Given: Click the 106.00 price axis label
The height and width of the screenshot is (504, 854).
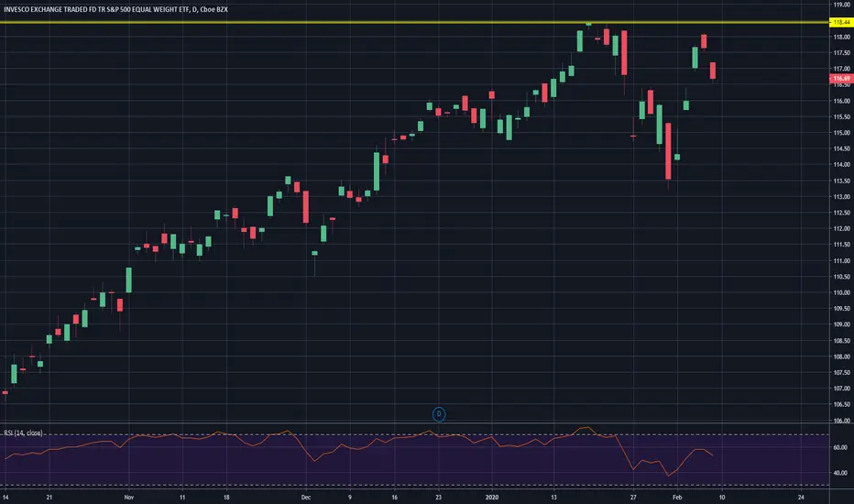Looking at the screenshot, I should tap(841, 420).
